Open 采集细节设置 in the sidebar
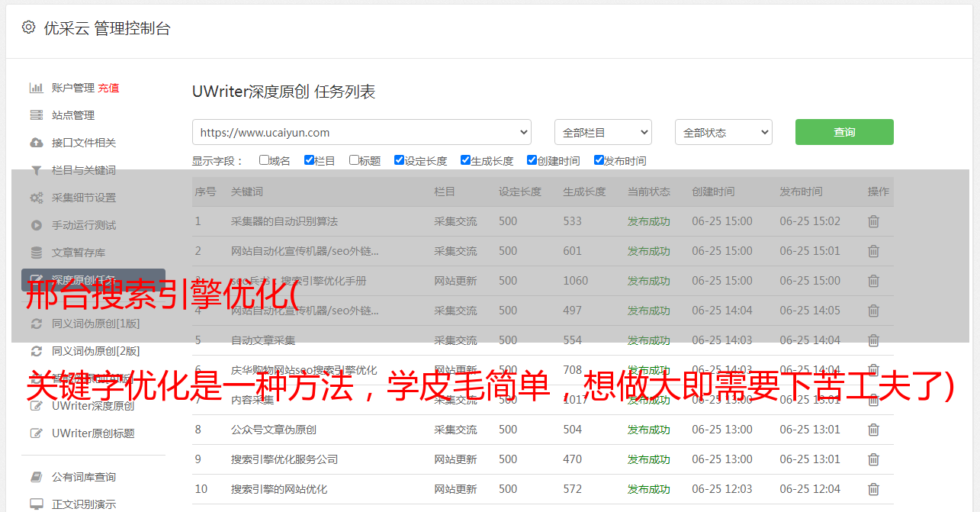The image size is (980, 512). [84, 198]
